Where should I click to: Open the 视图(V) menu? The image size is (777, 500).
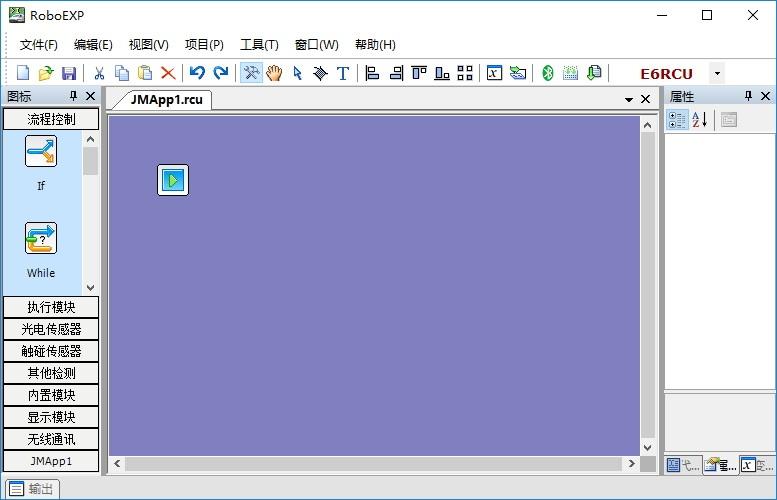(149, 45)
